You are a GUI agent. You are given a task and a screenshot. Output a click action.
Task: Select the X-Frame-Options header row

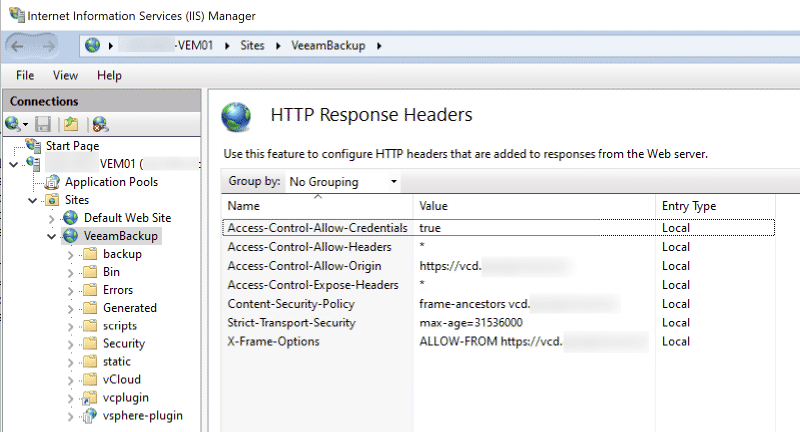(498, 341)
